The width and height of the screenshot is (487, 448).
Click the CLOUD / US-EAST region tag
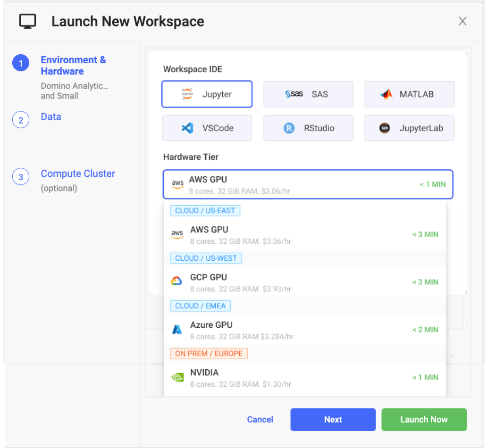click(205, 210)
